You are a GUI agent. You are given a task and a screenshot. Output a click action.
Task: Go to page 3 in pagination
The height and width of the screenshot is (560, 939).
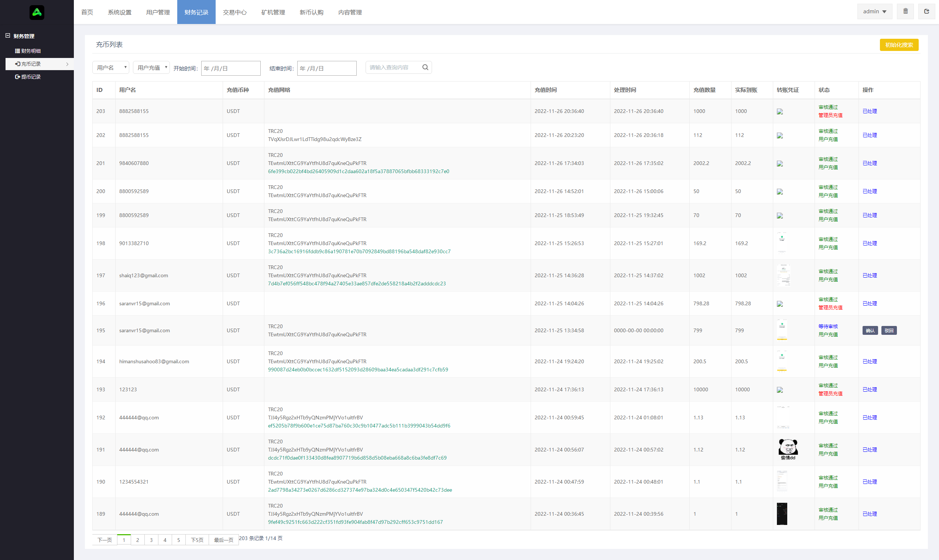(x=151, y=540)
